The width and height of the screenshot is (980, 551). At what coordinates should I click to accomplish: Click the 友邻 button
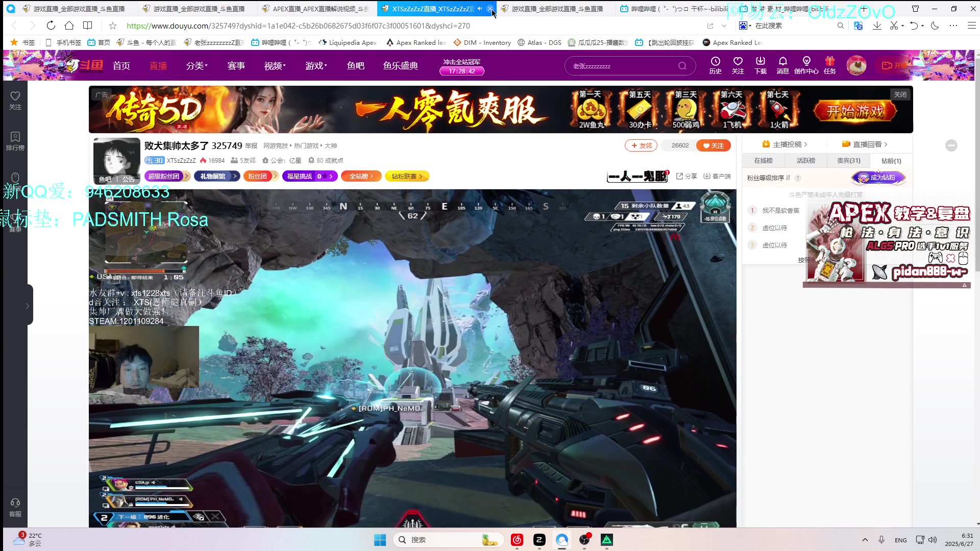(641, 145)
